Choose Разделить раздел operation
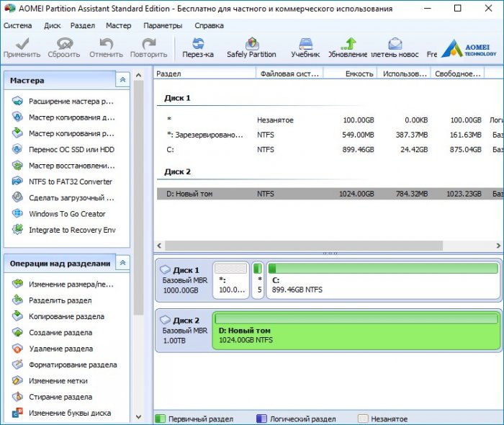 coord(52,300)
